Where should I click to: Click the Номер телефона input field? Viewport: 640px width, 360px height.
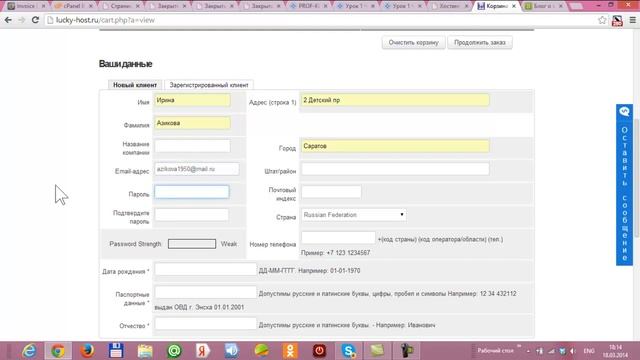tap(338, 238)
